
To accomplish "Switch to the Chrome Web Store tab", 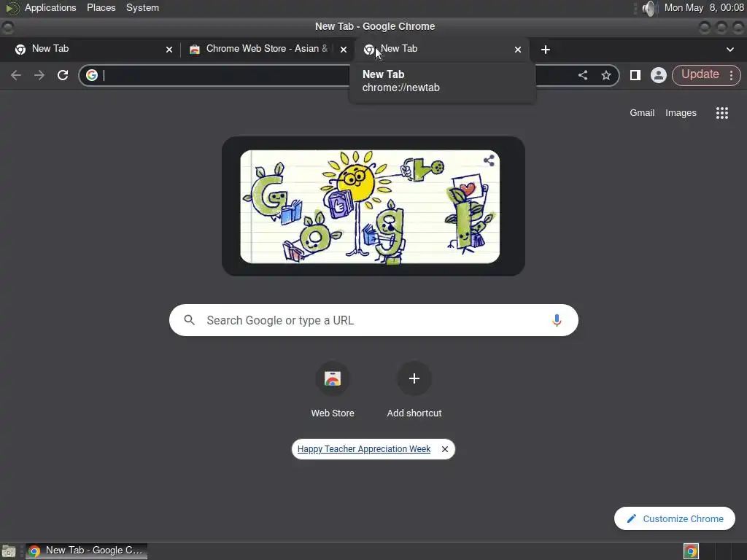I will 267,49.
